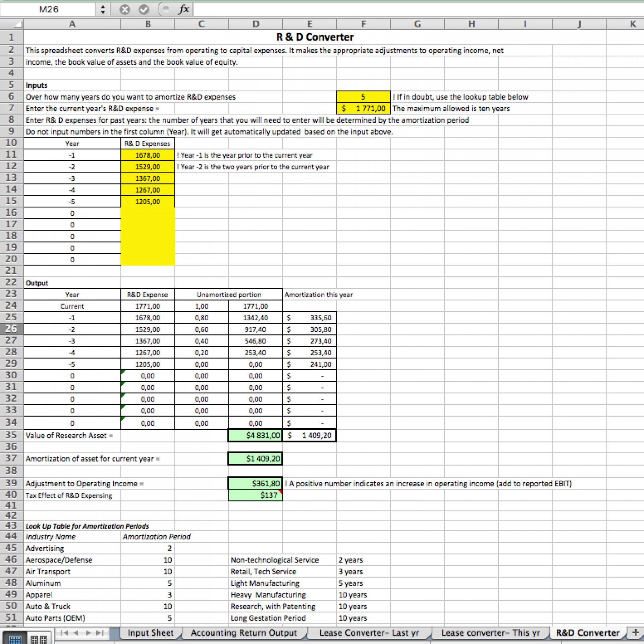Select yellow cell 1678,00

148,155
